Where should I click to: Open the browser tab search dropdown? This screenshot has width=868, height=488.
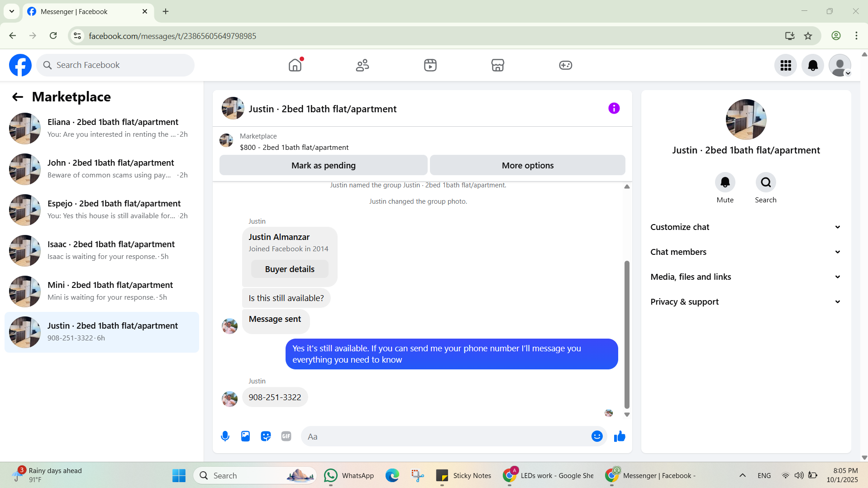12,11
